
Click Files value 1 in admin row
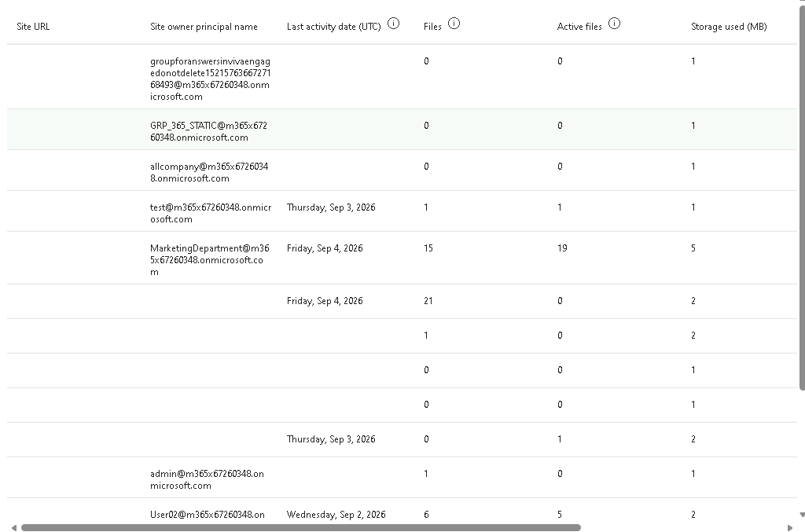pyautogui.click(x=425, y=474)
